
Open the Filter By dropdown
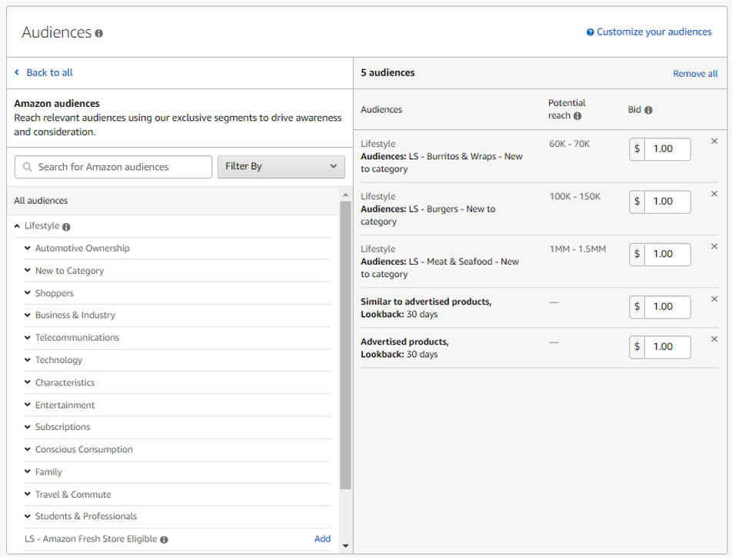[281, 166]
